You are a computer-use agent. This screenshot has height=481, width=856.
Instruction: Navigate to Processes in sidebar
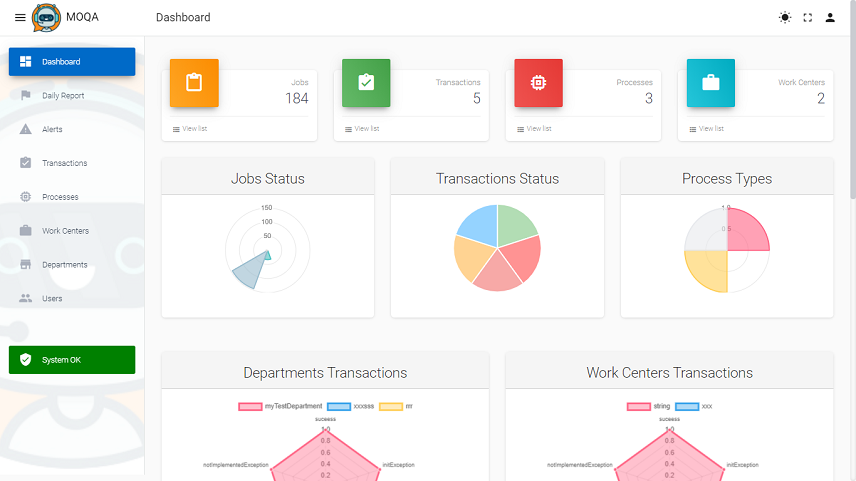(x=72, y=197)
